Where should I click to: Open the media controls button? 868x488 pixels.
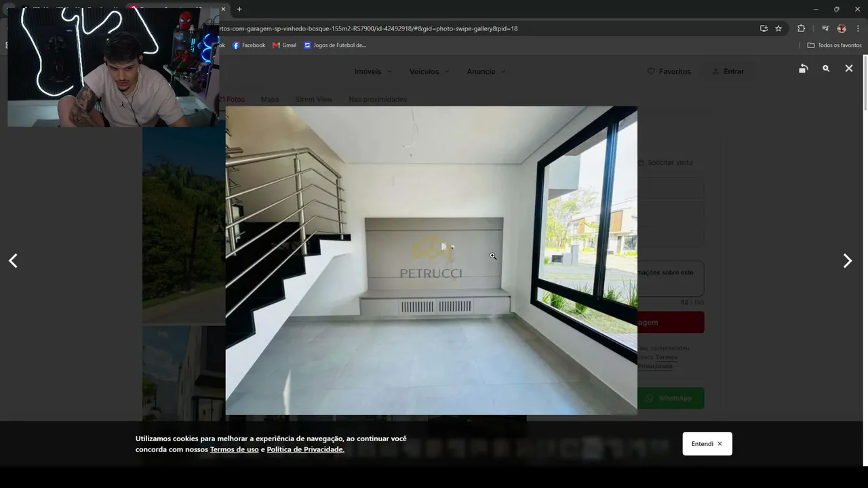(825, 28)
